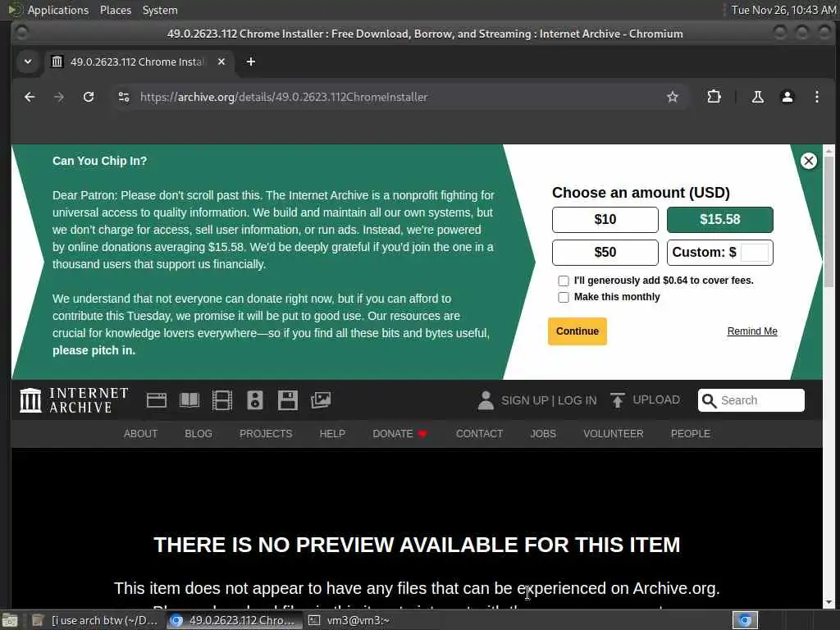The image size is (840, 630).
Task: Select the $15.58 donation amount
Action: [x=719, y=220]
